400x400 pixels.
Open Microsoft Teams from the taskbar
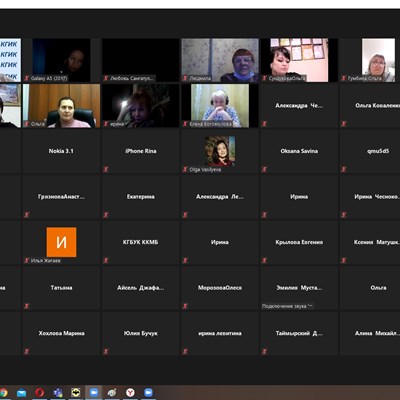[x=58, y=393]
